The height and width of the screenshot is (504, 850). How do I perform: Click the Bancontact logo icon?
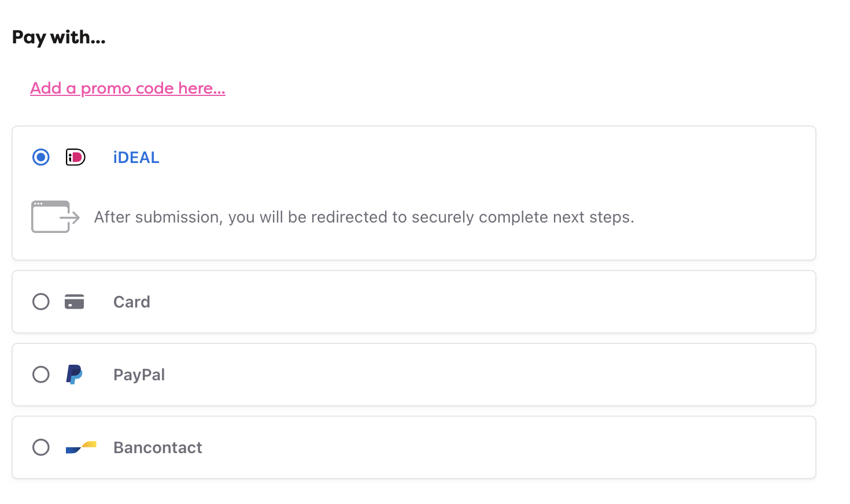[x=81, y=447]
